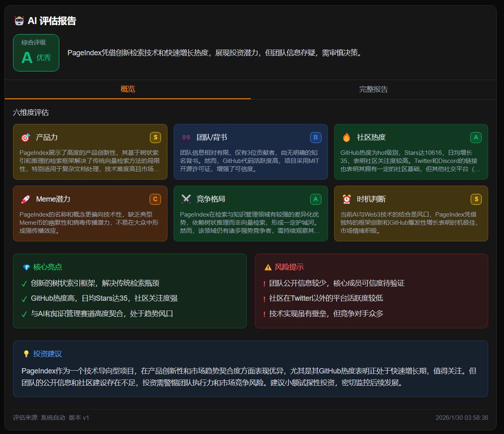Open the 竞争格局 evaluation card
504x434 pixels.
tap(251, 213)
